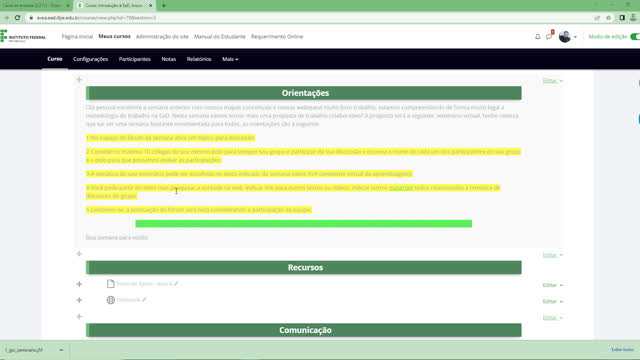
Task: Open the Participantes tab
Action: coord(135,59)
